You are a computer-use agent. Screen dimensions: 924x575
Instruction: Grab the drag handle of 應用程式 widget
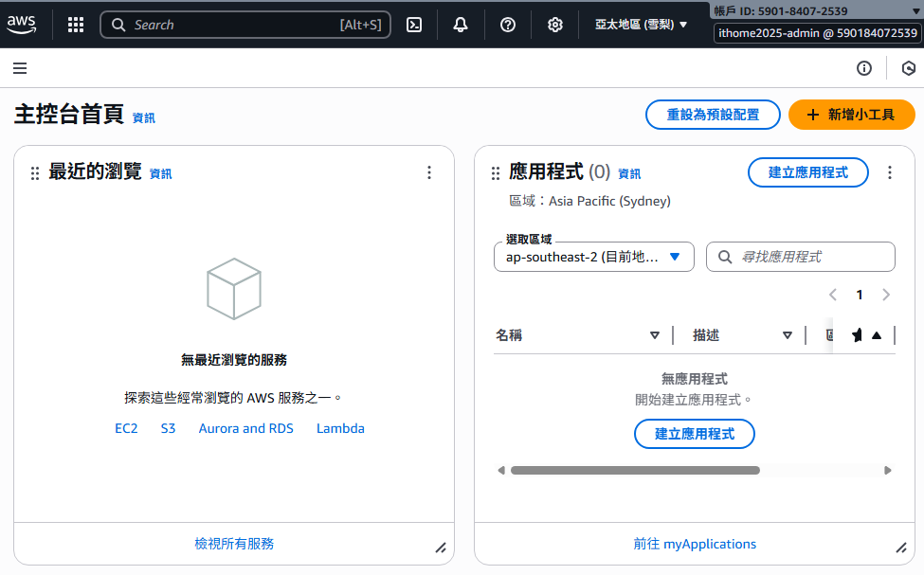pos(496,172)
